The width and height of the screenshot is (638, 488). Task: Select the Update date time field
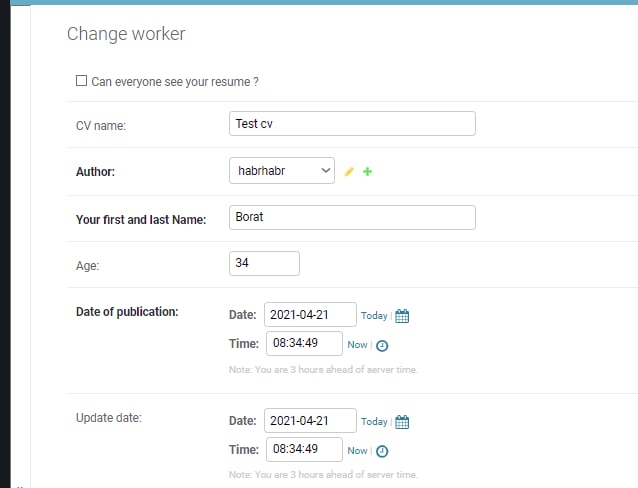coord(304,449)
